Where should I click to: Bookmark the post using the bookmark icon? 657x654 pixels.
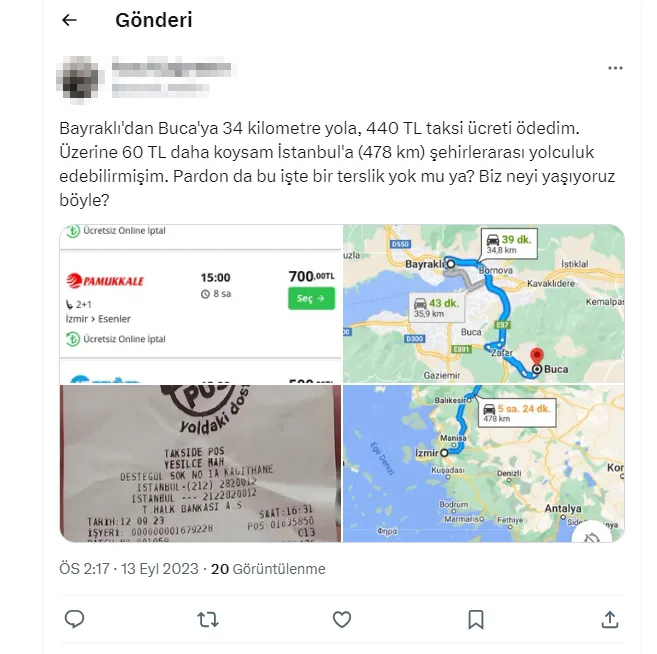476,619
